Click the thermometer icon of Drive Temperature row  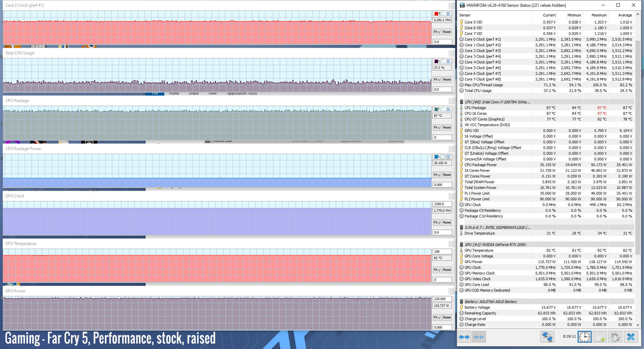pyautogui.click(x=462, y=233)
